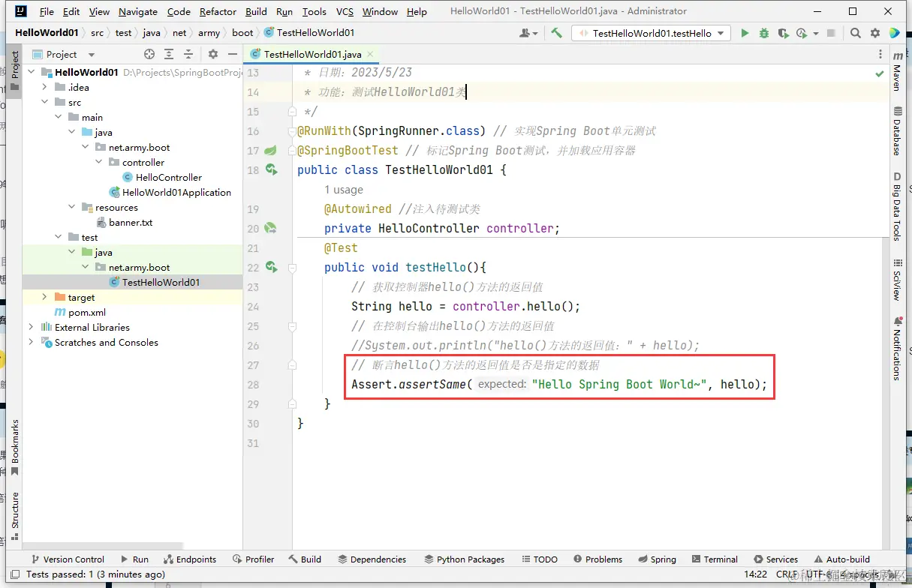Viewport: 912px width, 588px height.
Task: Open the Notifications side panel
Action: [898, 348]
